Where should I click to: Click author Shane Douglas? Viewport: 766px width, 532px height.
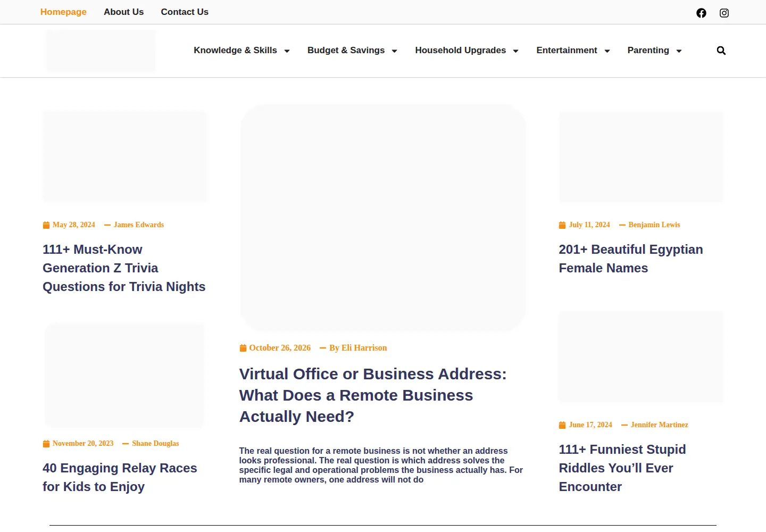155,444
